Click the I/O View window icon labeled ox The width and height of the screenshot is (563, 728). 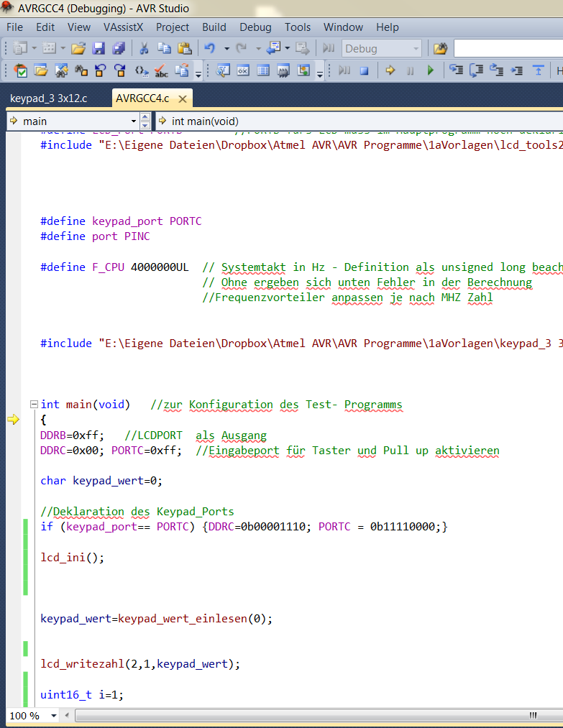243,71
